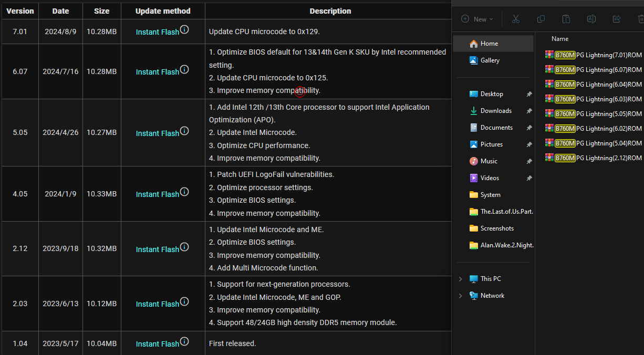
Task: Select file B760M PG Lightning(6.03)ROM
Action: (x=594, y=99)
